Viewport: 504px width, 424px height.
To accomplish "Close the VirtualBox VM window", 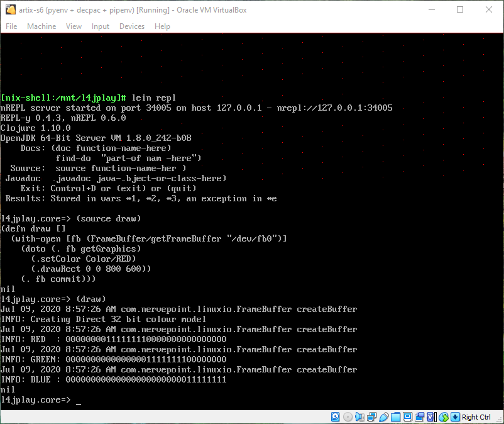I will [x=489, y=9].
